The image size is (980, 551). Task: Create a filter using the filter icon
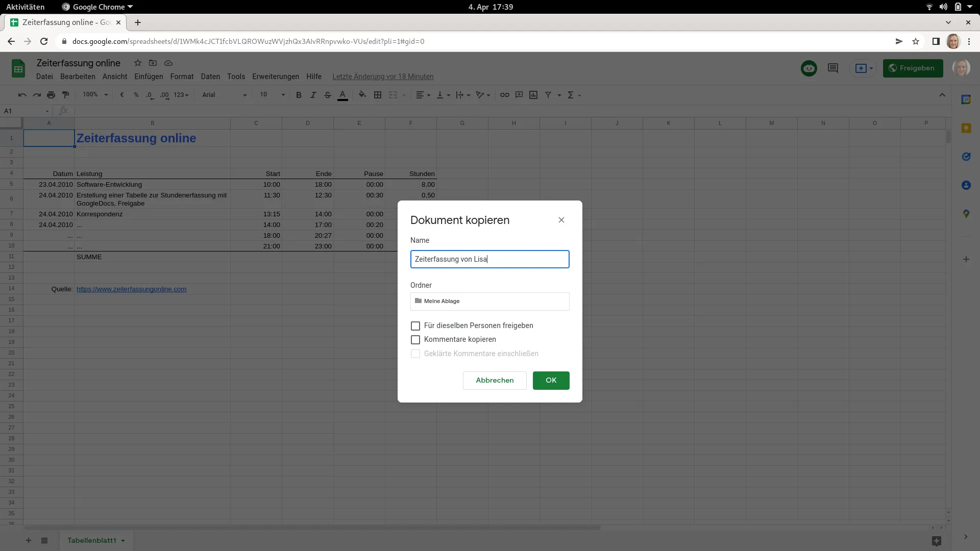coord(549,95)
